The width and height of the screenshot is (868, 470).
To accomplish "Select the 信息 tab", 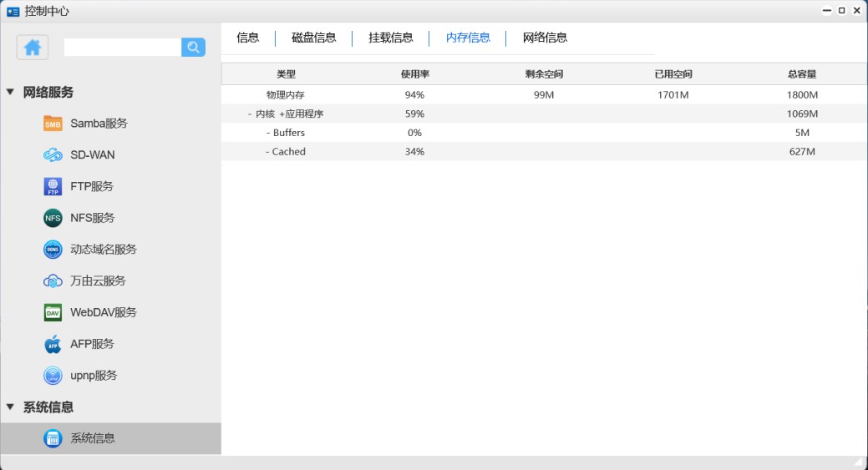I will [247, 38].
